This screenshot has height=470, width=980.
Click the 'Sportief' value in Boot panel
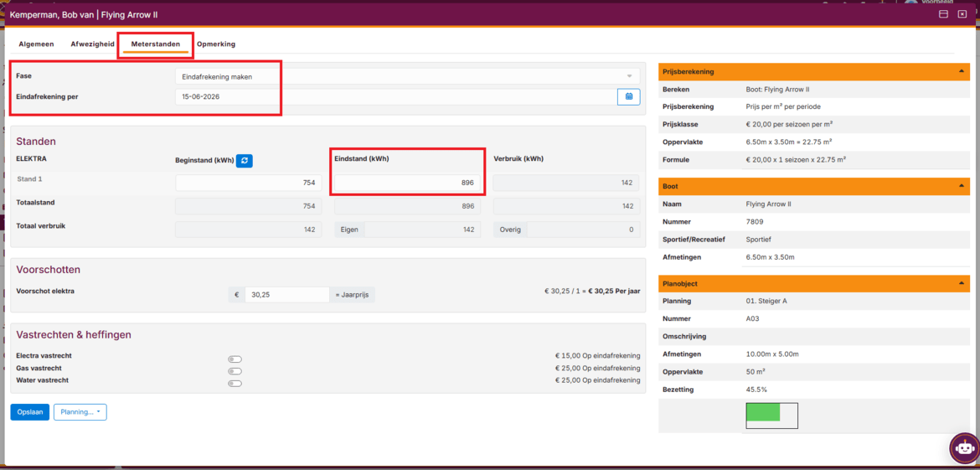(759, 240)
